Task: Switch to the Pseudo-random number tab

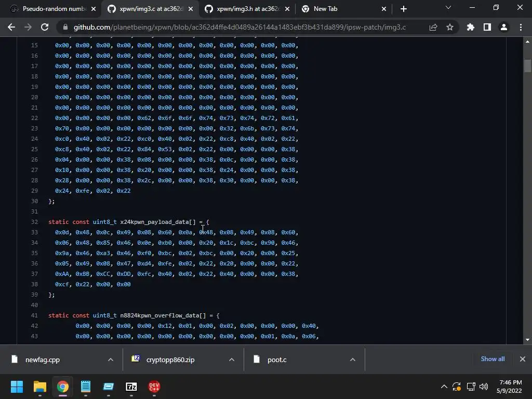Action: click(54, 9)
